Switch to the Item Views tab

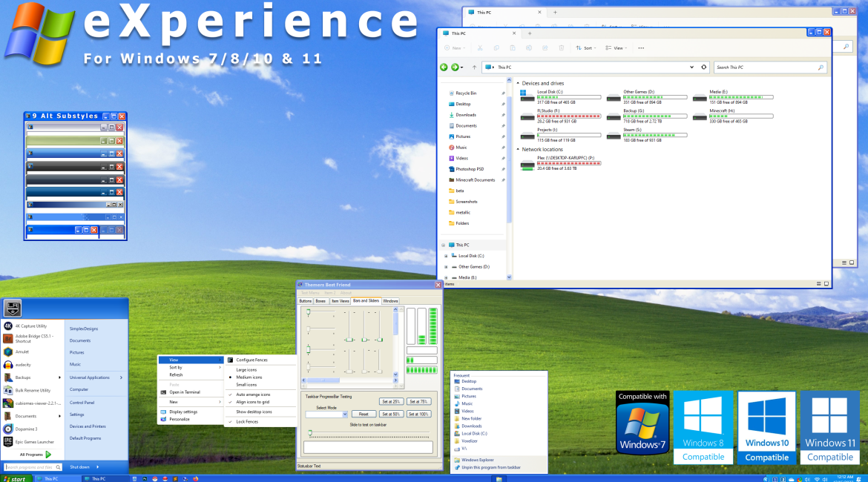(340, 301)
